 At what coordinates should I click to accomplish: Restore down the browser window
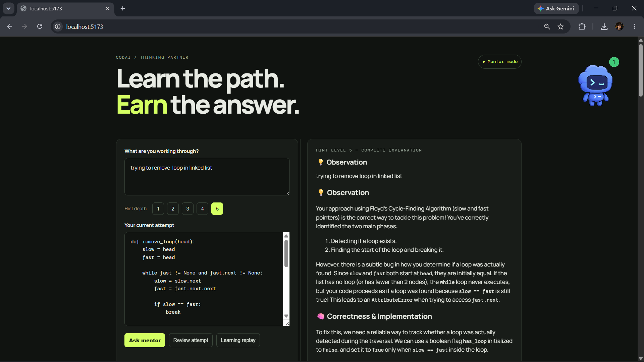(615, 8)
